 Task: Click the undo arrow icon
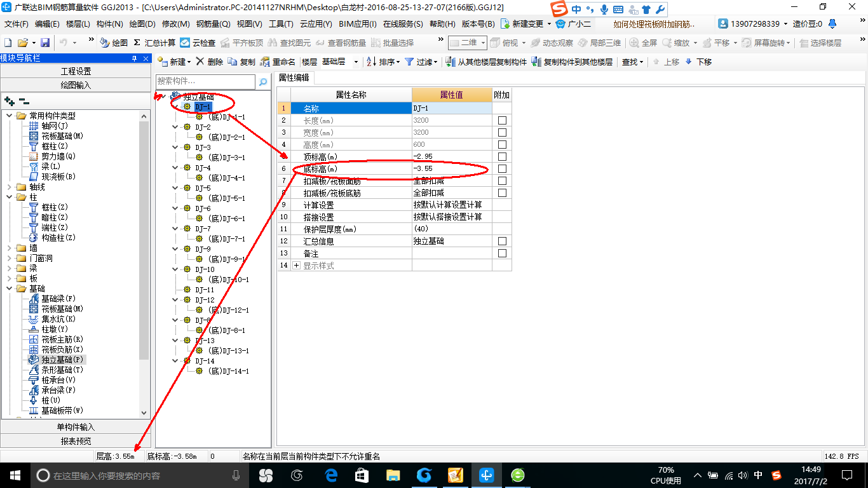[64, 43]
